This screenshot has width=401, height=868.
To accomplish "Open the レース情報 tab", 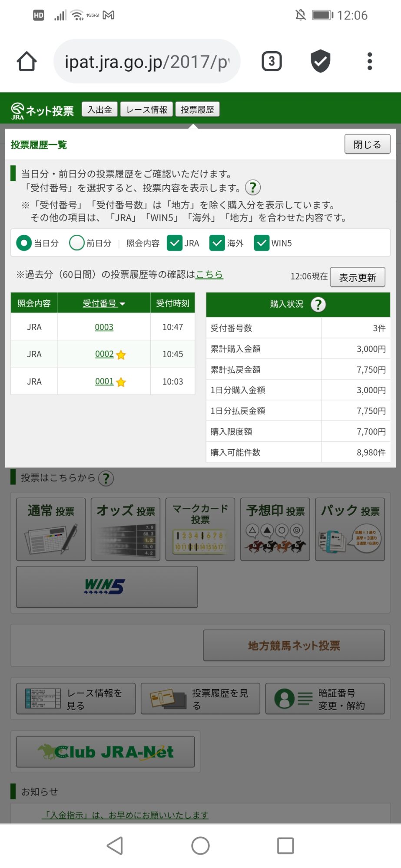I will (x=147, y=109).
